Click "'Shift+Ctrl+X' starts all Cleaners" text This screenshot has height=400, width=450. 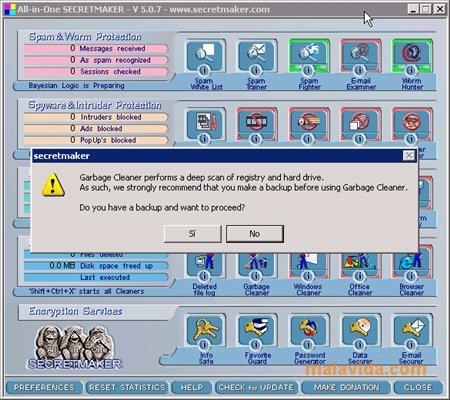click(86, 292)
